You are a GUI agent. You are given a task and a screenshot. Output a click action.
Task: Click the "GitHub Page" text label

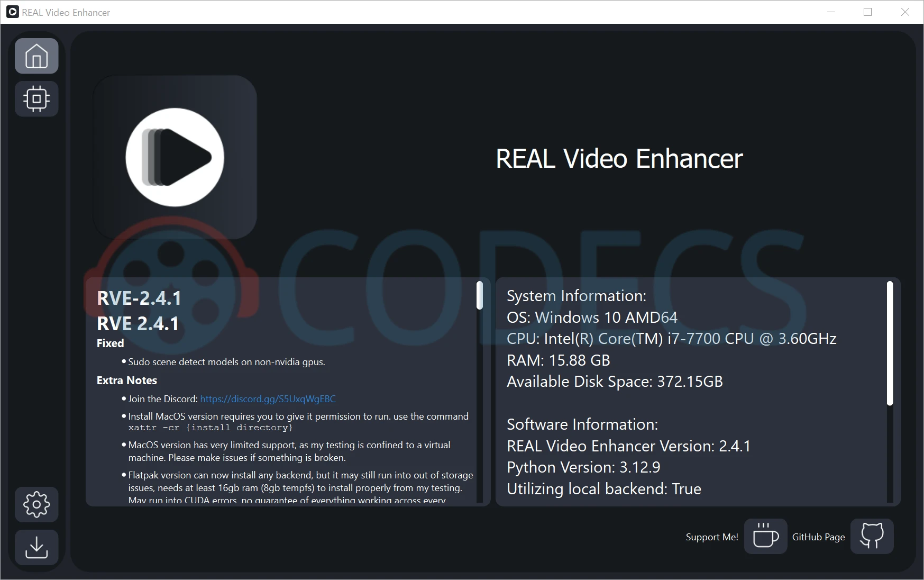coord(818,537)
